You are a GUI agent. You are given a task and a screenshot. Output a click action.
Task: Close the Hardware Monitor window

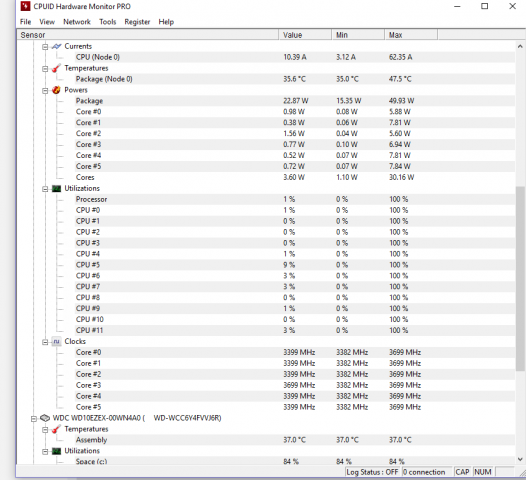(x=513, y=6)
